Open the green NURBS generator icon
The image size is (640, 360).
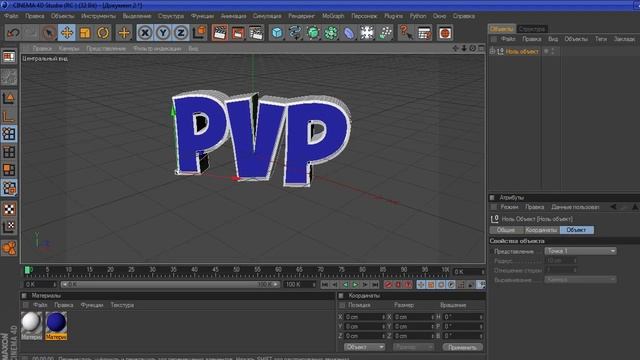coord(313,33)
